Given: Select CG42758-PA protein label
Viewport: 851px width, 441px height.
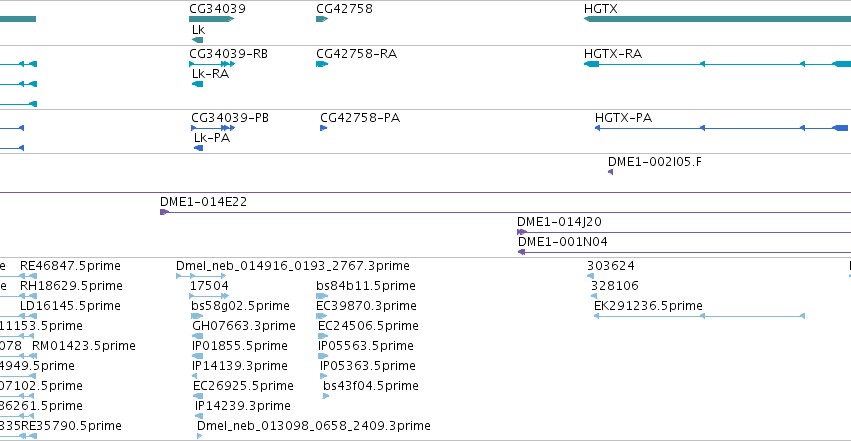Looking at the screenshot, I should [360, 118].
